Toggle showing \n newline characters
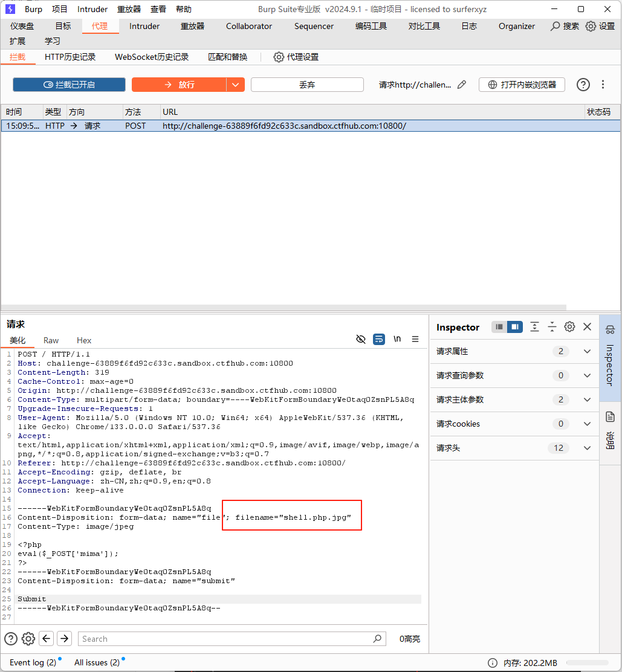The width and height of the screenshot is (622, 672). coord(397,340)
